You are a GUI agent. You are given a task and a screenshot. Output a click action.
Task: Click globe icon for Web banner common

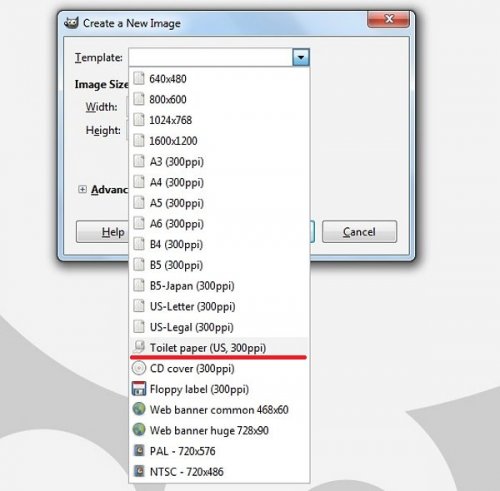coord(139,409)
